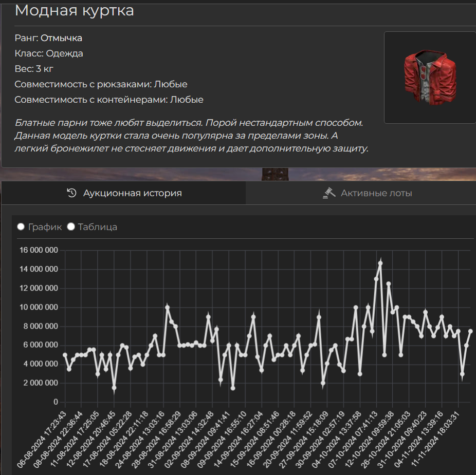Click the italic item description text

pyautogui.click(x=192, y=136)
